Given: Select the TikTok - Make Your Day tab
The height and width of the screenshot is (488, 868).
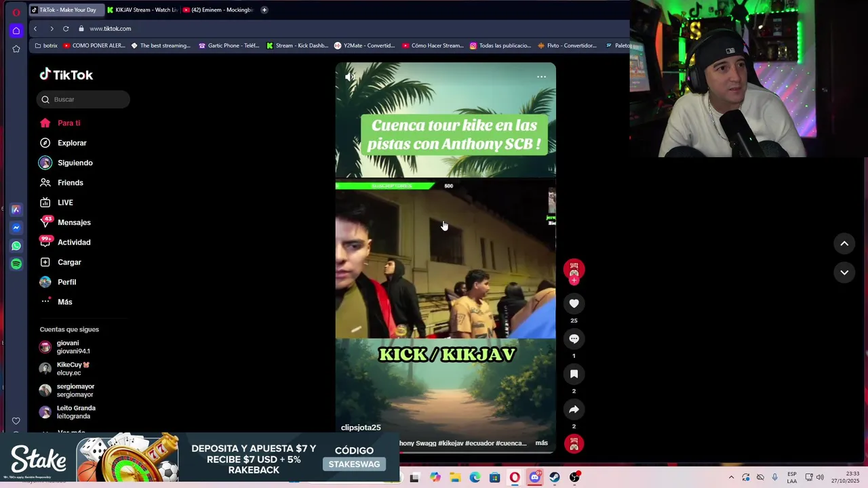Looking at the screenshot, I should pyautogui.click(x=66, y=10).
